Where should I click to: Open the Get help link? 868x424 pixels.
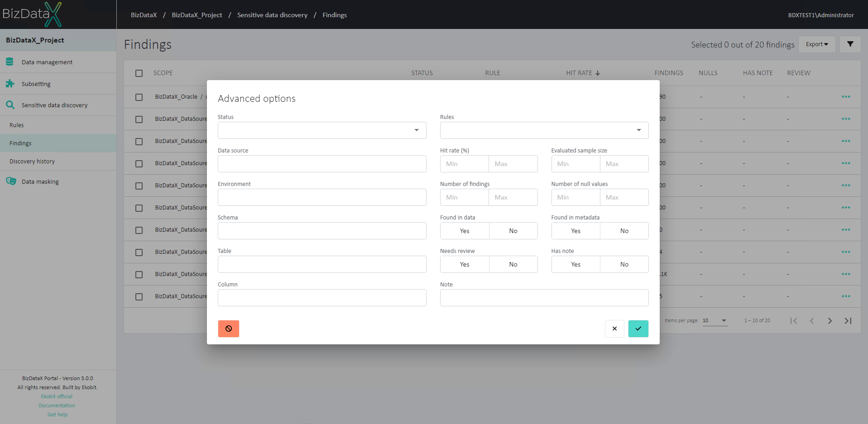pyautogui.click(x=58, y=414)
